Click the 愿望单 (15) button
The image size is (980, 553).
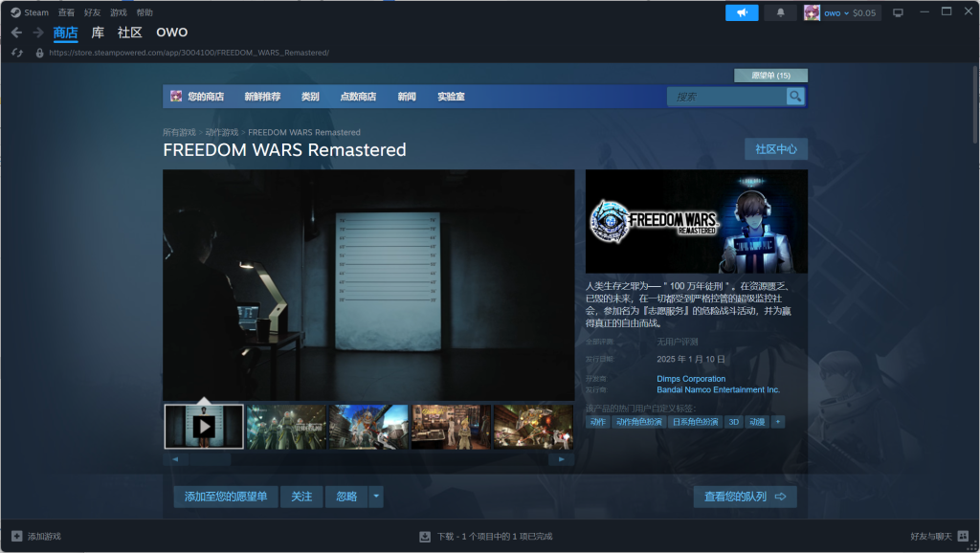pos(770,75)
